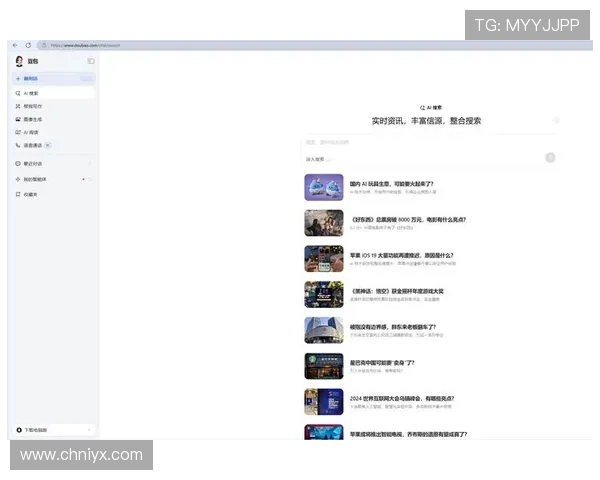Viewport: 600px width, 480px height.
Task: Select AI 搜索 in the sidebar
Action: point(54,93)
